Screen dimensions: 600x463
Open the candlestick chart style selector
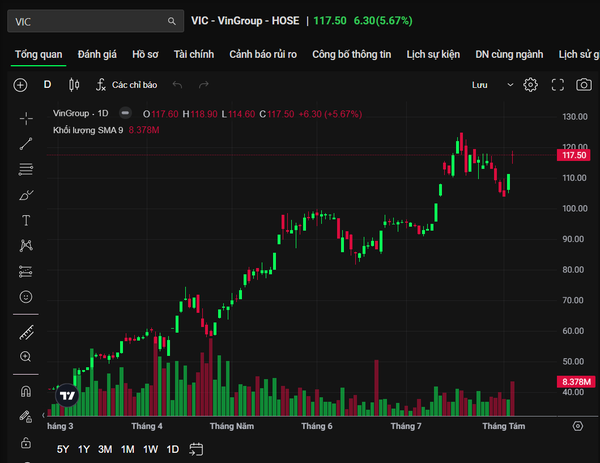tap(74, 85)
